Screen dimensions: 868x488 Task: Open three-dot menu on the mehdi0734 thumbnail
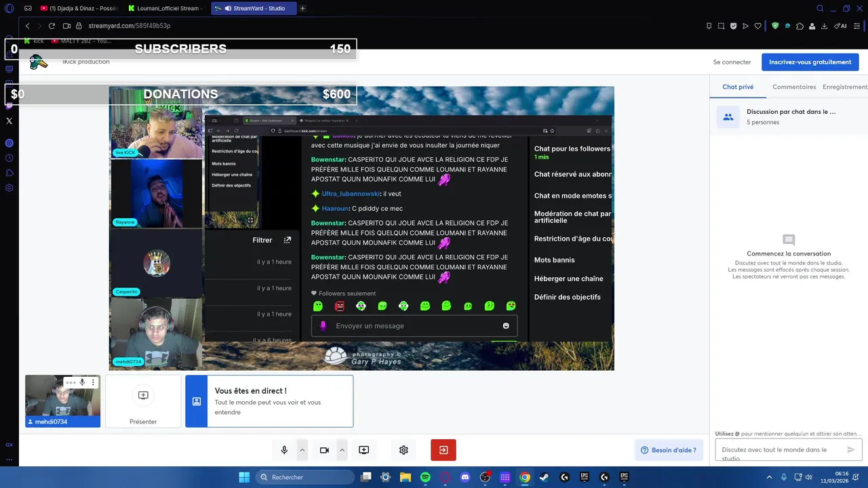point(93,382)
